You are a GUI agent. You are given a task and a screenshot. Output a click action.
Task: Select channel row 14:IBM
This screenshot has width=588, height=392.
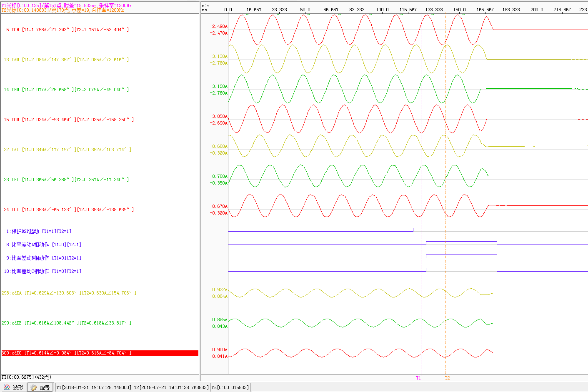[x=66, y=90]
